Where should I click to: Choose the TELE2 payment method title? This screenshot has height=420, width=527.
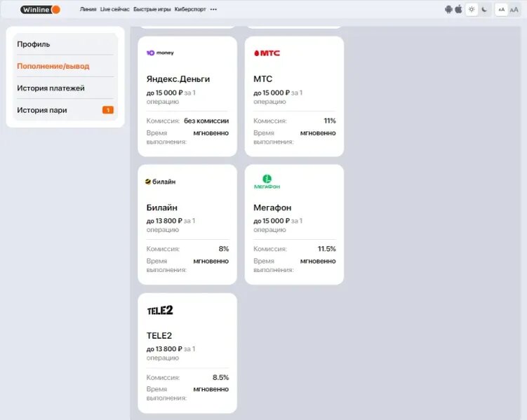[x=159, y=336]
